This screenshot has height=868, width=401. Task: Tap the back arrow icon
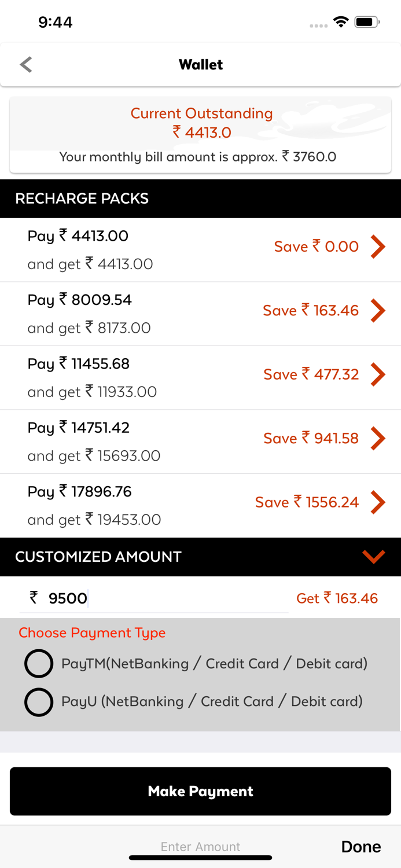tap(26, 64)
